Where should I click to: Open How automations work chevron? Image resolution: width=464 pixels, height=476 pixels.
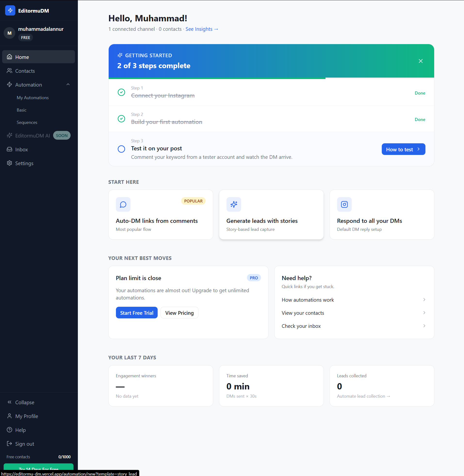pos(424,300)
